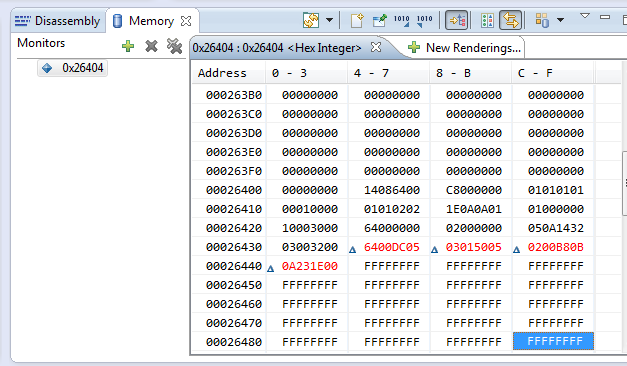Click the New Memory View icon
The height and width of the screenshot is (366, 627).
(x=357, y=20)
